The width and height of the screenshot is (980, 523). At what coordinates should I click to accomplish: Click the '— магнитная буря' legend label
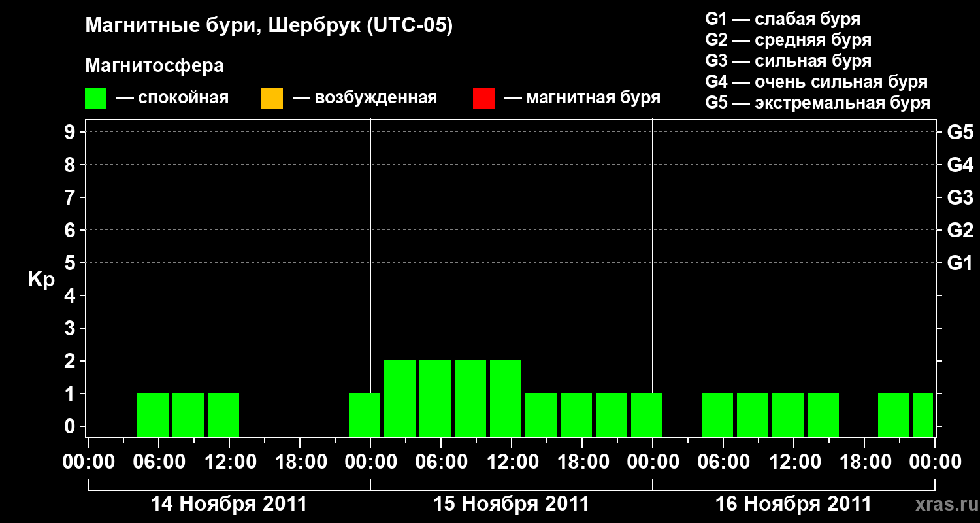(x=582, y=98)
